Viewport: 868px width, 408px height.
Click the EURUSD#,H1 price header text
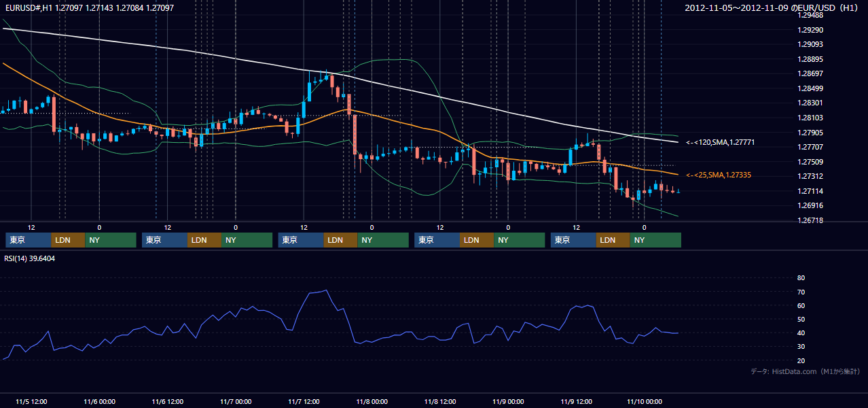[x=89, y=8]
